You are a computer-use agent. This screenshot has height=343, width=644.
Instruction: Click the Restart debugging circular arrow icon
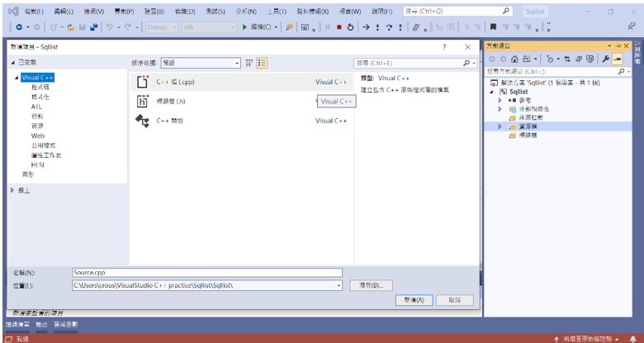350,27
